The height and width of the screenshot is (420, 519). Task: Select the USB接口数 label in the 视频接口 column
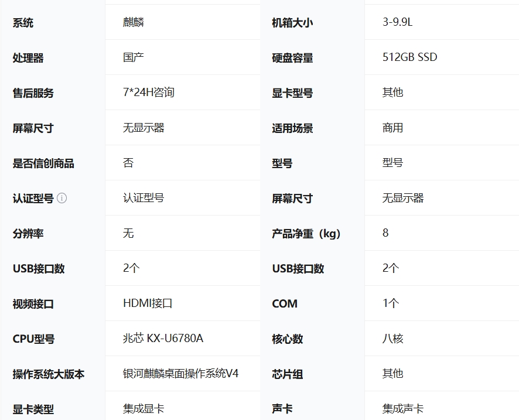click(39, 268)
